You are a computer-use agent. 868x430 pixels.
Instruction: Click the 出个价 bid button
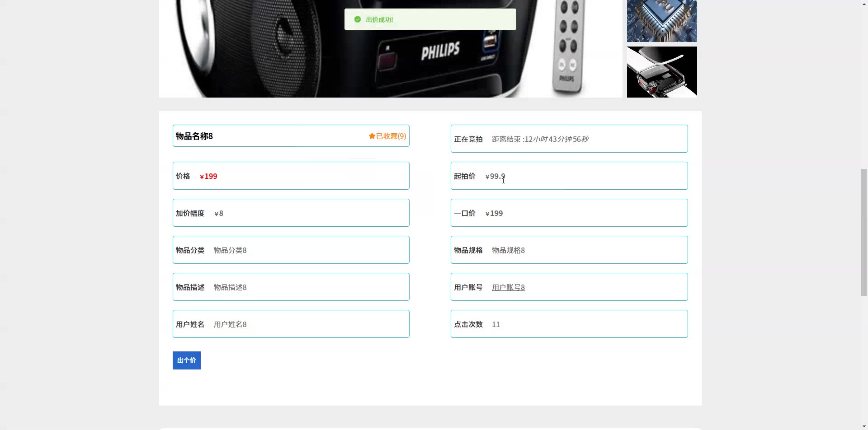click(187, 360)
